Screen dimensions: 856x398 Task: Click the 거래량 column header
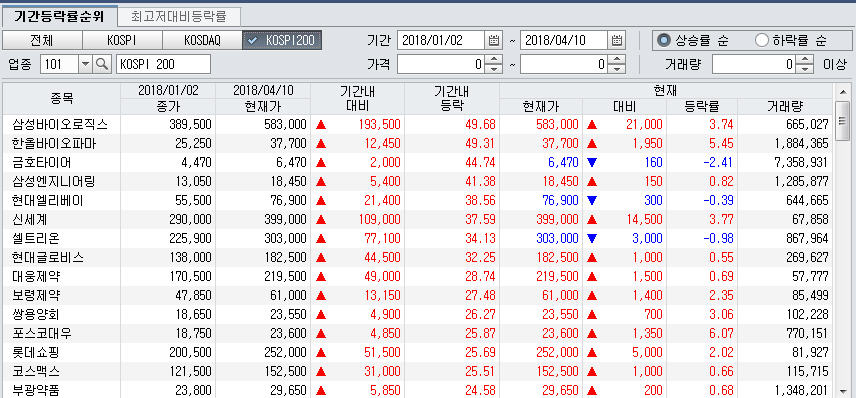tap(785, 107)
